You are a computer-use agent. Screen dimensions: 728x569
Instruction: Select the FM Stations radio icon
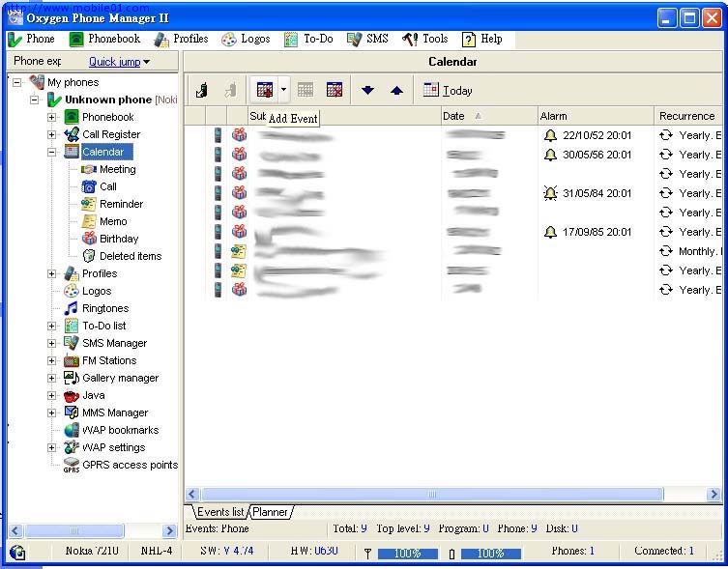point(71,360)
